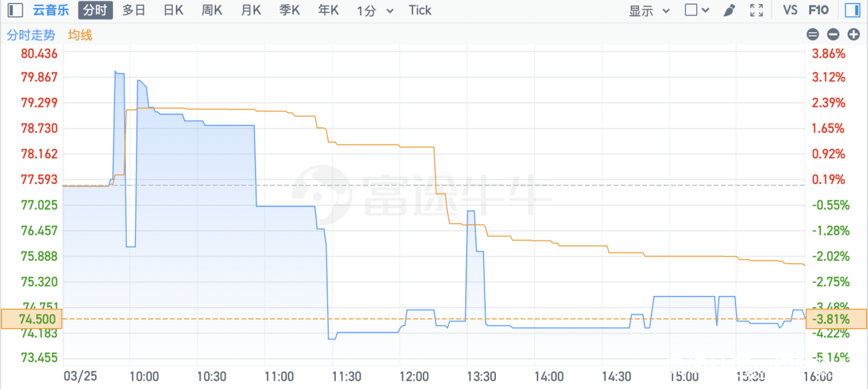Image resolution: width=868 pixels, height=389 pixels.
Task: Expand the 显示 display dropdown
Action: pos(649,11)
